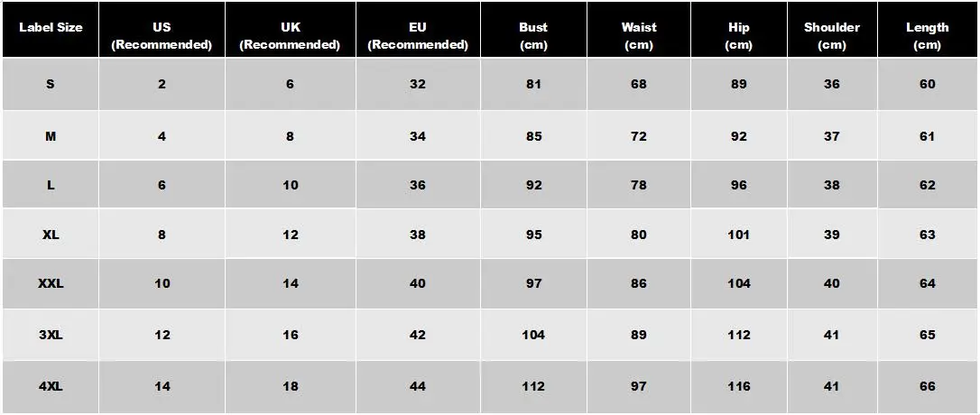This screenshot has height=415, width=980.
Task: Click the Length (cm) column header
Action: (927, 35)
